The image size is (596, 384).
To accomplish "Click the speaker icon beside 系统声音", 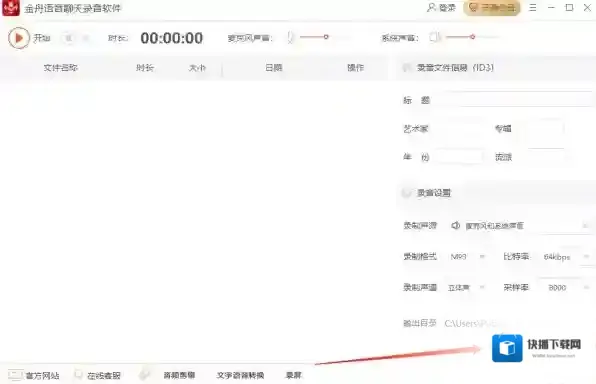I will tap(435, 37).
